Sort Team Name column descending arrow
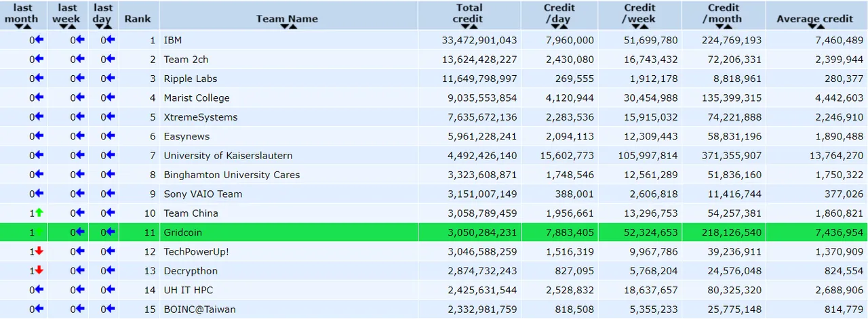 point(284,26)
